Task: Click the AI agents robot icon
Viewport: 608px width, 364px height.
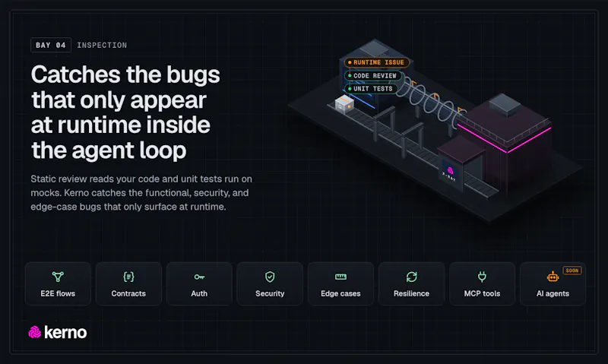Action: 553,277
